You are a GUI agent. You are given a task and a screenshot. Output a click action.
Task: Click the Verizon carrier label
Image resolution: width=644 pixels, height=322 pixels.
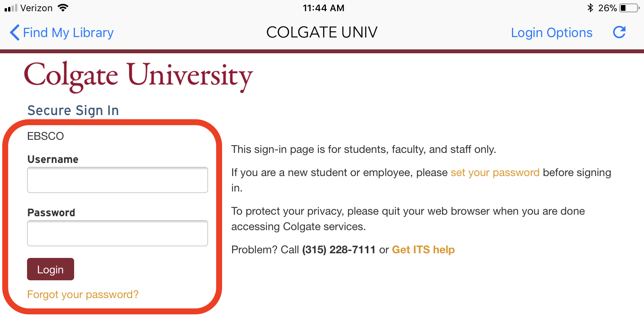point(37,7)
